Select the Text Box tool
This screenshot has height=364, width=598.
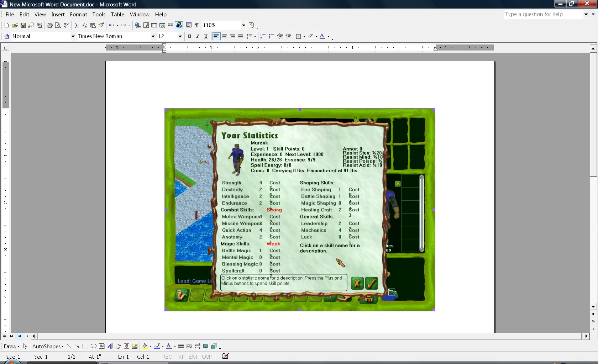pyautogui.click(x=102, y=346)
